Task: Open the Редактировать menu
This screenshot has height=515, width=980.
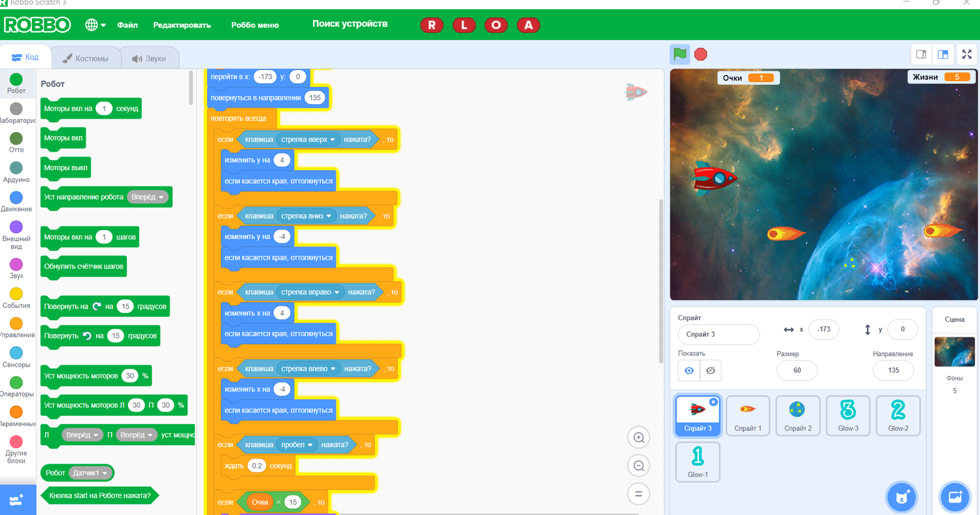Action: 182,25
